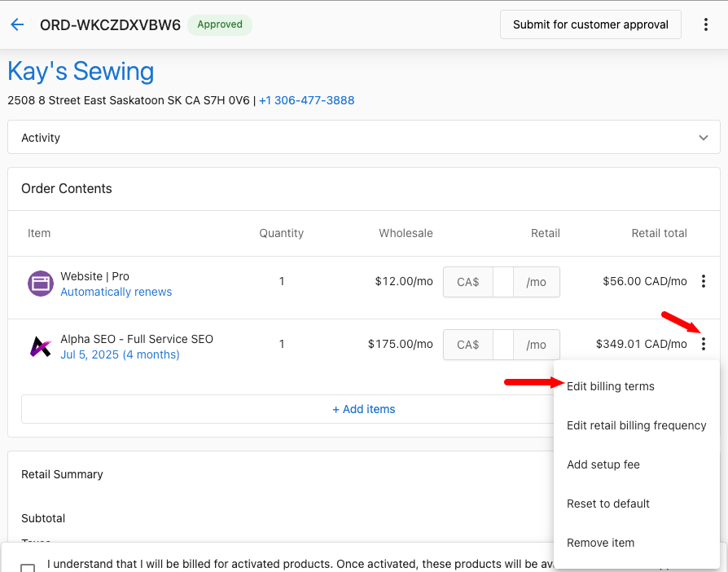Click the Subtotal label
This screenshot has width=728, height=572.
43,518
